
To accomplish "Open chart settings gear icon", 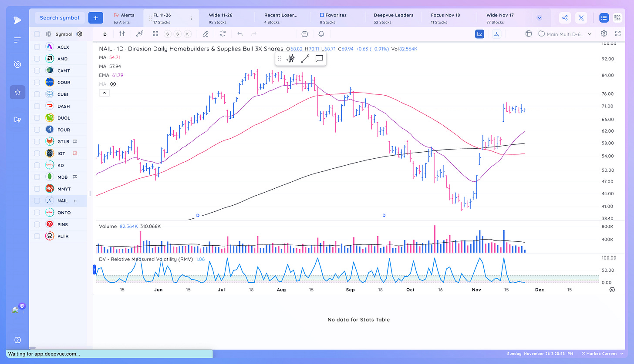I will [x=604, y=33].
